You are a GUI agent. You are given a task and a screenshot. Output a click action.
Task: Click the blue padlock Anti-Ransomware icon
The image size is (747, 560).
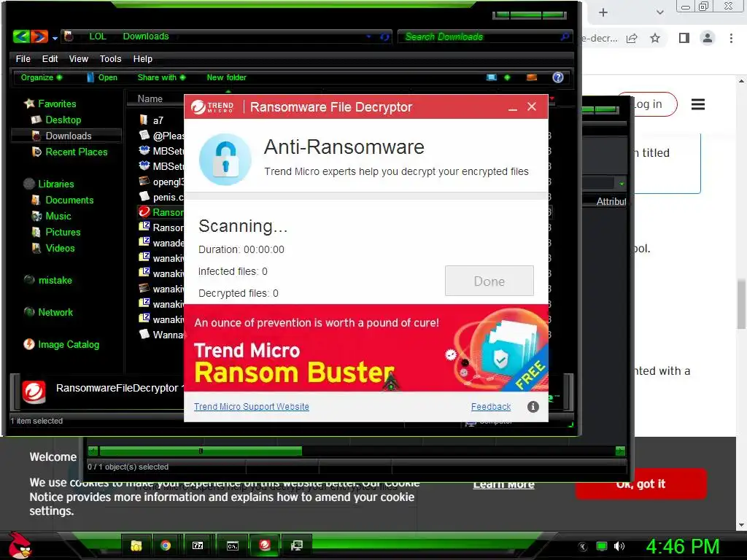pos(225,159)
